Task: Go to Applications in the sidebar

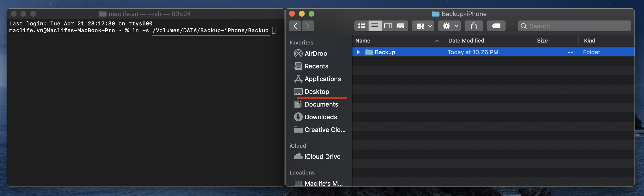Action: pyautogui.click(x=322, y=79)
